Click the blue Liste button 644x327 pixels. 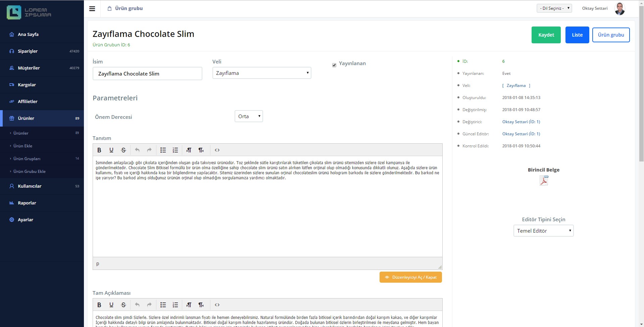pos(577,35)
